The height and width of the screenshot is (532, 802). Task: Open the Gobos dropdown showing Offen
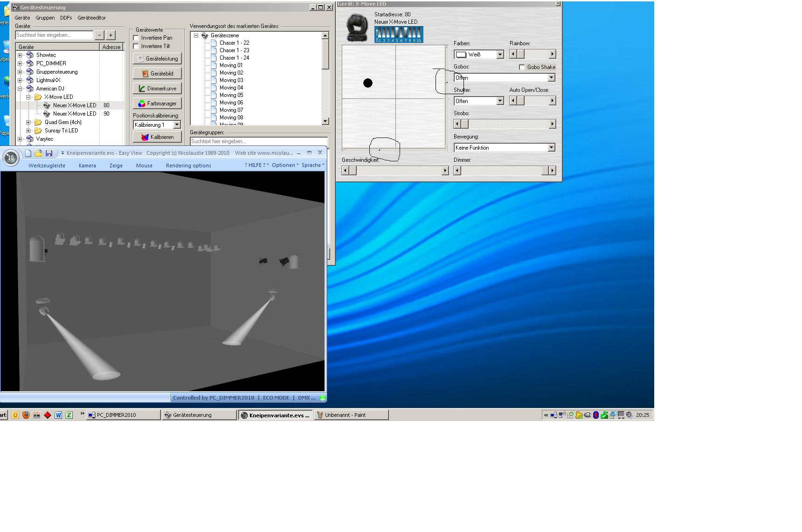click(x=552, y=78)
